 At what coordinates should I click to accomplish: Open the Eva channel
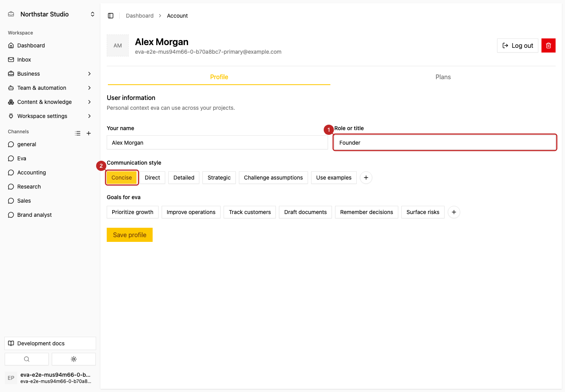(50, 158)
